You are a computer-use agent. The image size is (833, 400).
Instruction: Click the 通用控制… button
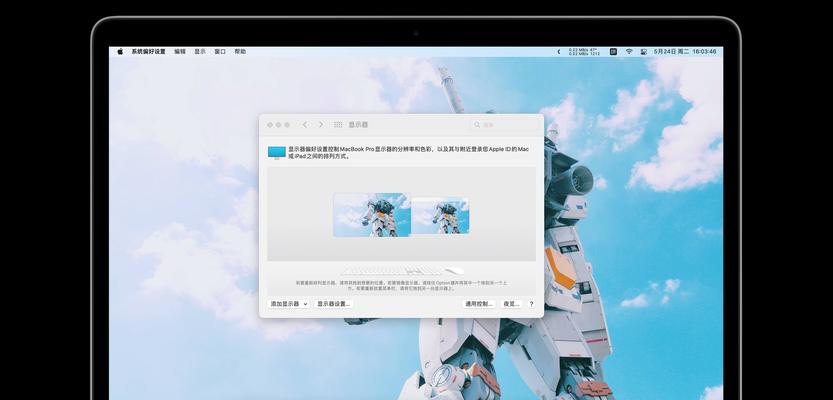(479, 304)
